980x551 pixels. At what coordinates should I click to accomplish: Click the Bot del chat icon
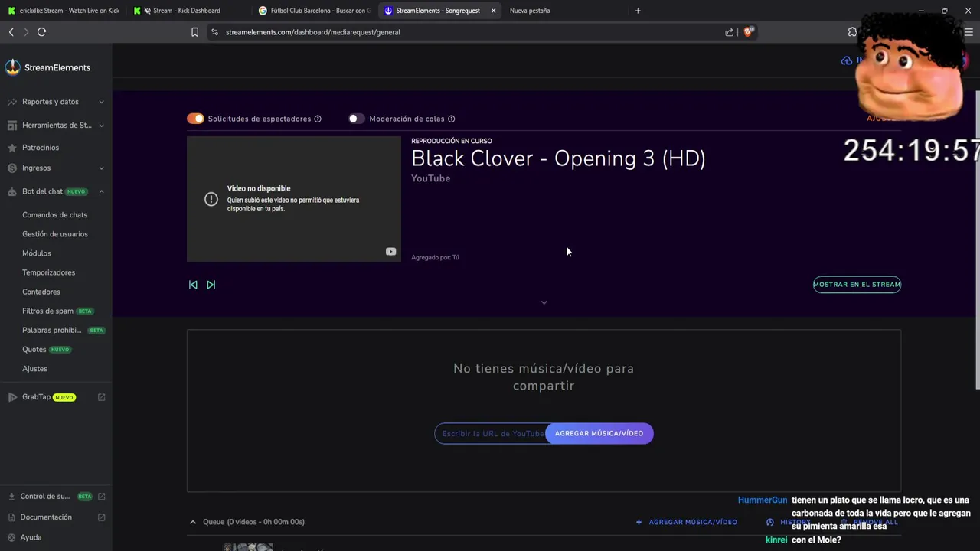[12, 191]
